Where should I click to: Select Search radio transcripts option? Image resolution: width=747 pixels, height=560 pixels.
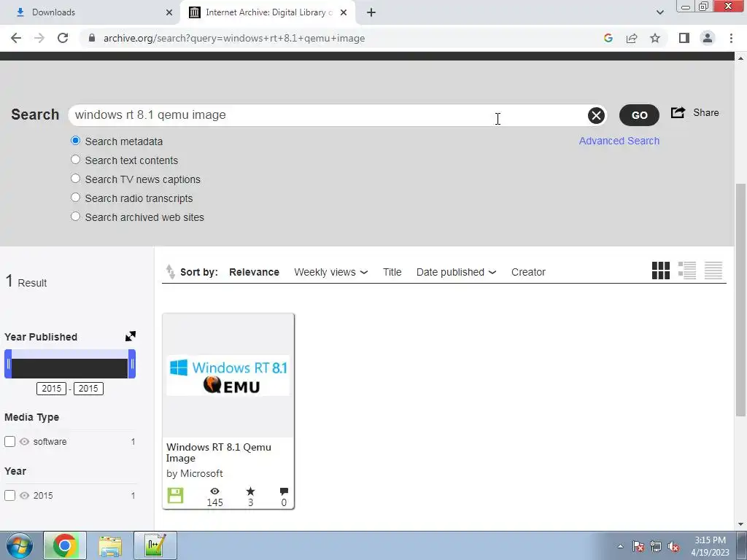click(75, 197)
